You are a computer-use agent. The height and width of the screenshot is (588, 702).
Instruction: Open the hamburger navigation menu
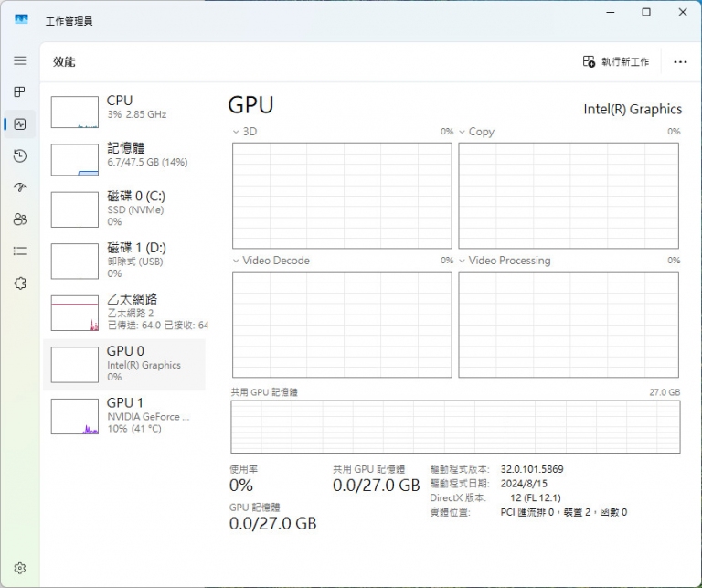click(20, 60)
